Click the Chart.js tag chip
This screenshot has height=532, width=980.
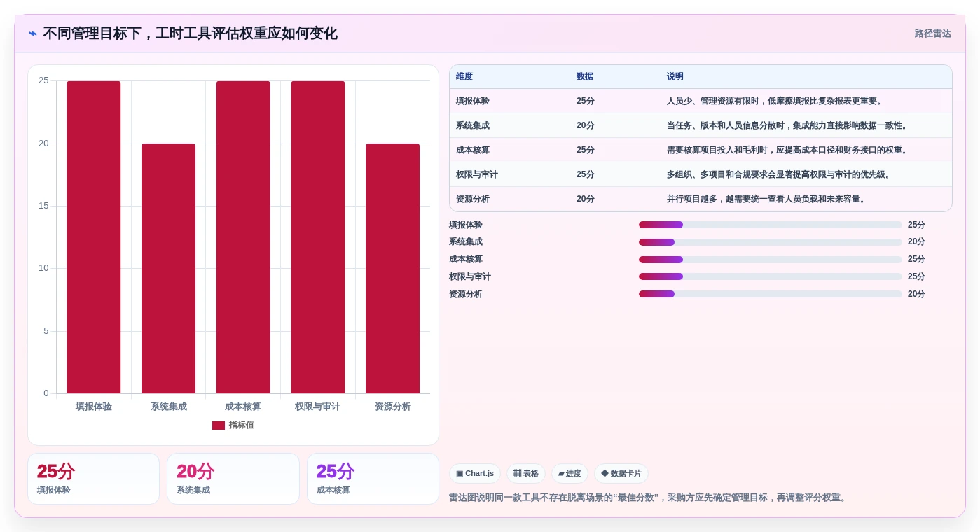pyautogui.click(x=475, y=474)
